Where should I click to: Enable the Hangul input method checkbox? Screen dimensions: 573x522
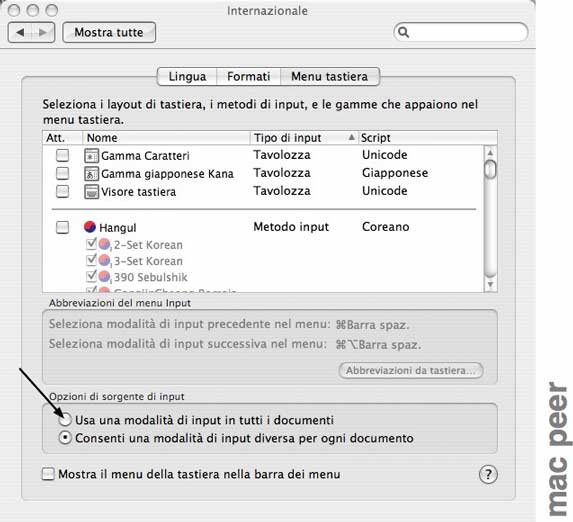(x=62, y=227)
